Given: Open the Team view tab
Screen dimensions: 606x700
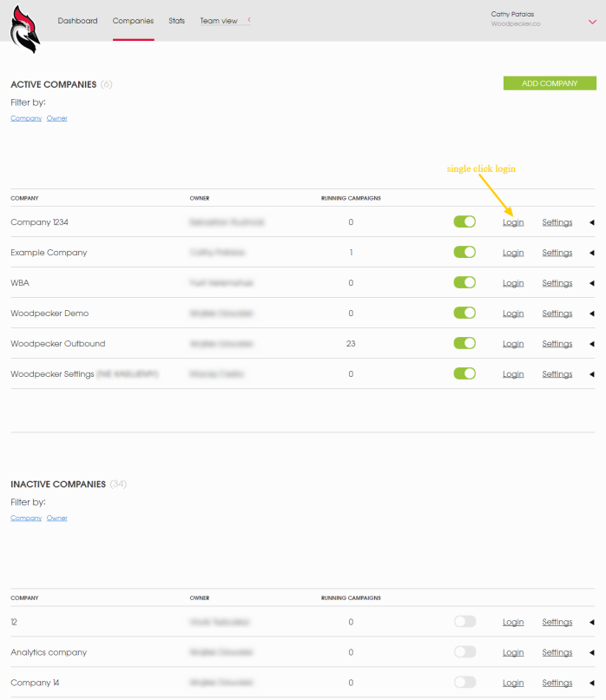Looking at the screenshot, I should point(219,21).
